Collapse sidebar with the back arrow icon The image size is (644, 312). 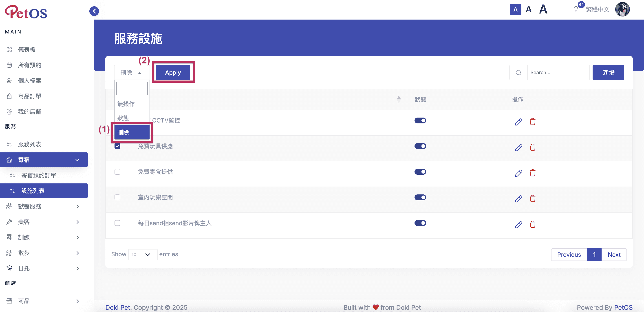[x=94, y=11]
